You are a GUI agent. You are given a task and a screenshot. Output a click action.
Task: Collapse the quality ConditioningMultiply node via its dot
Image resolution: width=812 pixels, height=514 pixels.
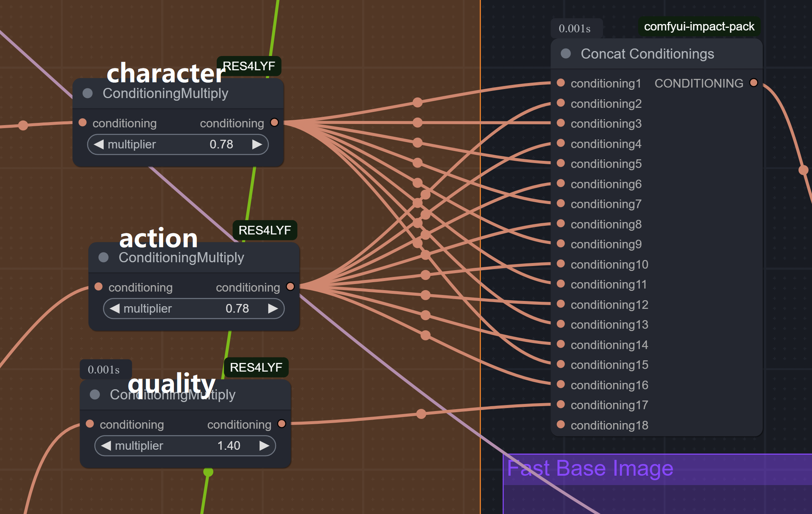click(x=95, y=395)
